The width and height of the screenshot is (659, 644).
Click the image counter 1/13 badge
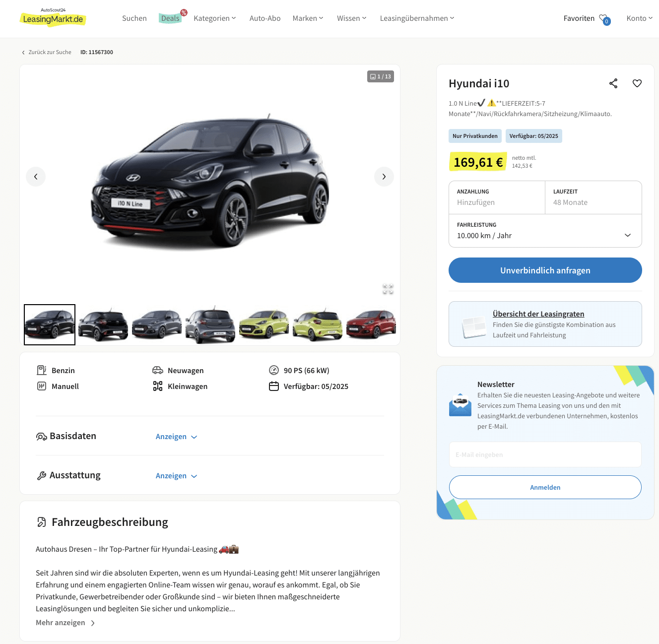click(381, 76)
